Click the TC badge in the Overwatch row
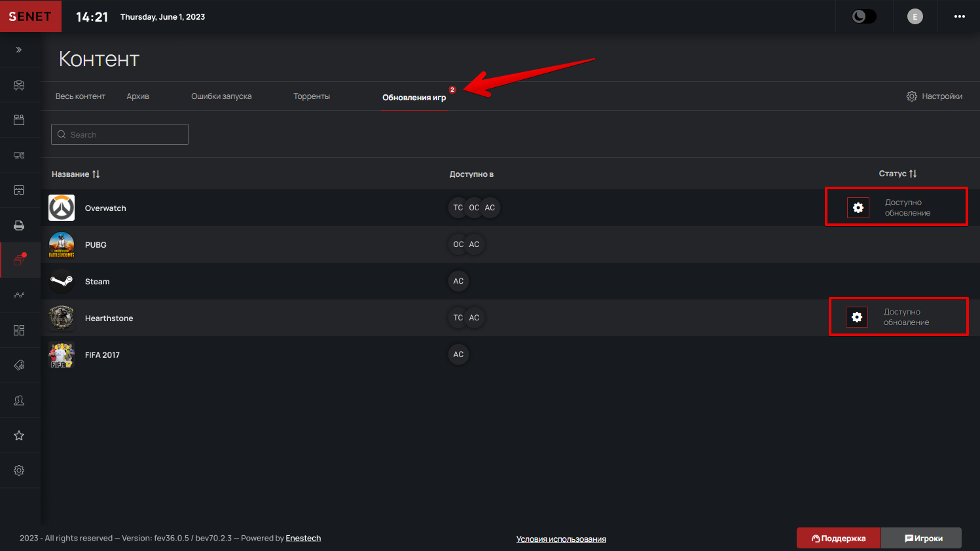This screenshot has width=980, height=551. [458, 208]
